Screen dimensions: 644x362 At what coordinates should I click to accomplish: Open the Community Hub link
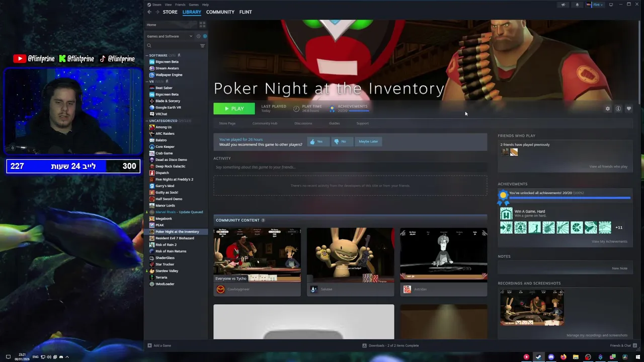coord(265,123)
